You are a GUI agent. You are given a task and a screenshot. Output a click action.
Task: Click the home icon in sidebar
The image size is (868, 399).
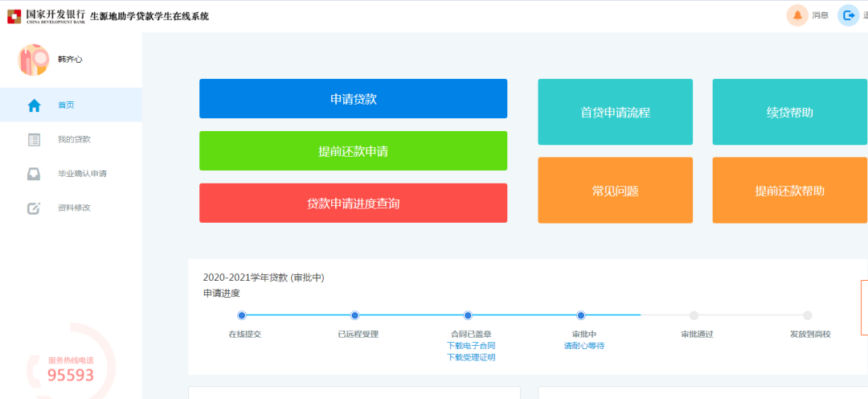[x=34, y=105]
